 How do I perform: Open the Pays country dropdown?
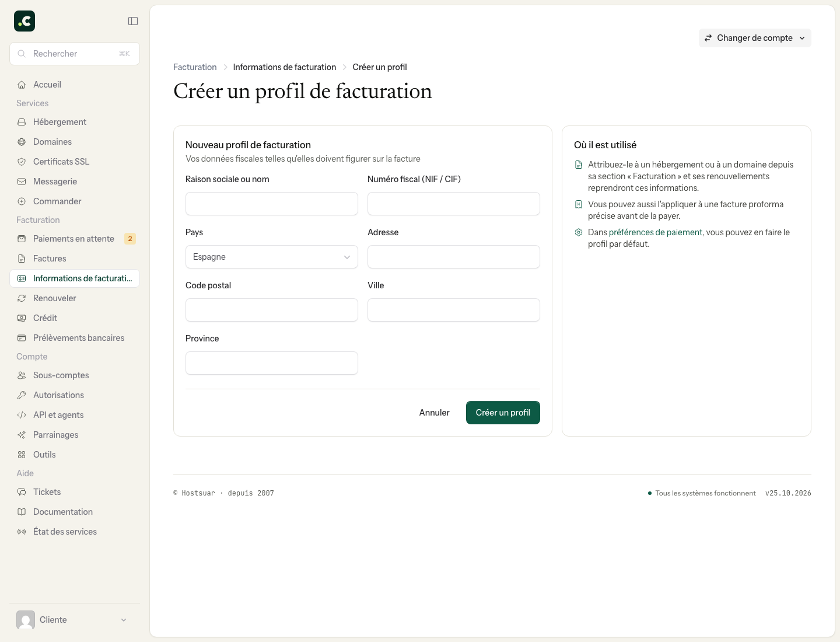tap(272, 257)
